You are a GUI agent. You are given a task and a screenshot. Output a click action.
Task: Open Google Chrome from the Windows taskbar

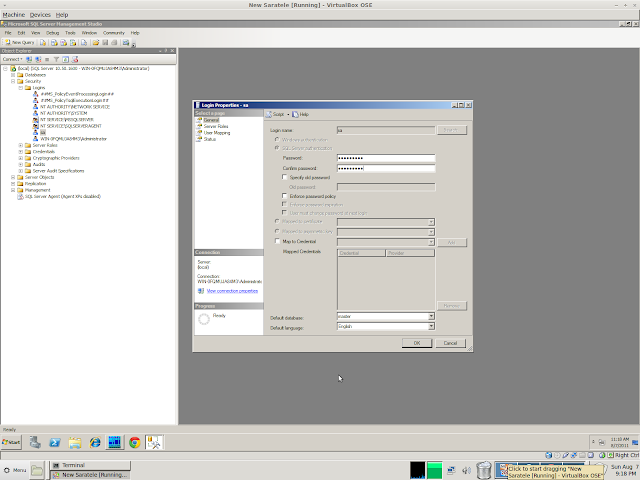[134, 442]
